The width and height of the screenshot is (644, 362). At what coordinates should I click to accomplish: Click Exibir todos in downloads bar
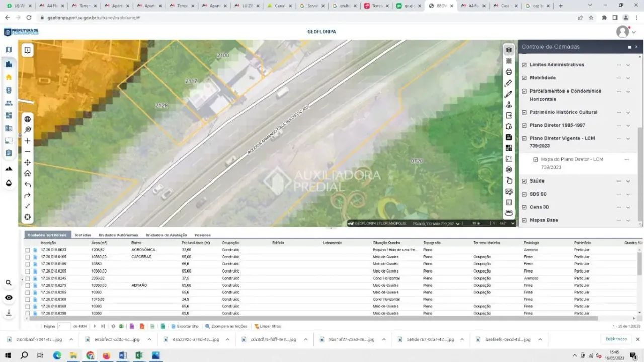coord(616,339)
